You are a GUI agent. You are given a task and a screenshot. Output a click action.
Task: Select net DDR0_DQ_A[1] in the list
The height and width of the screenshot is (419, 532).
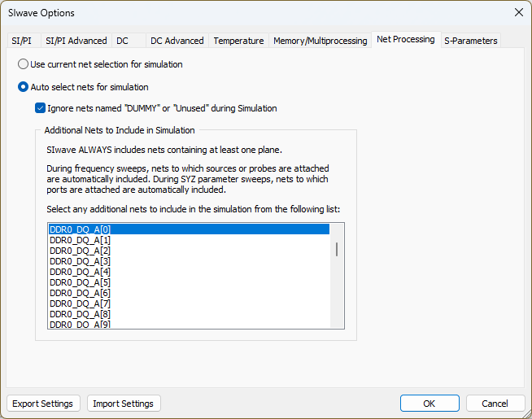189,240
